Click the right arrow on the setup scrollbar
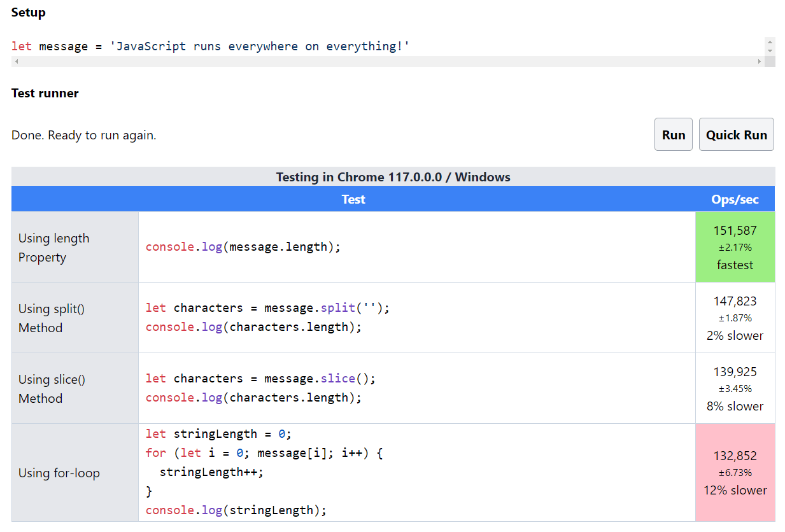 [x=758, y=60]
